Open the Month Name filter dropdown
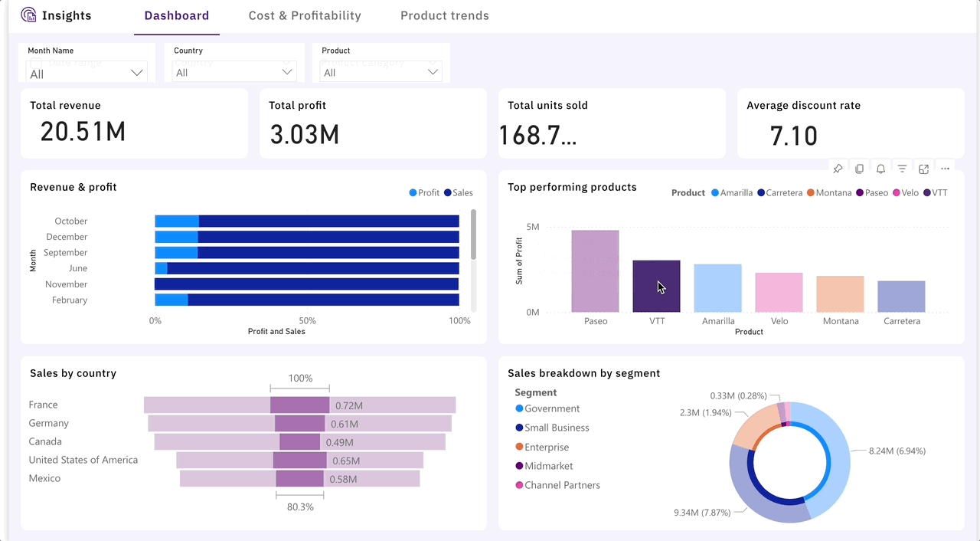This screenshot has height=541, width=980. pyautogui.click(x=86, y=71)
